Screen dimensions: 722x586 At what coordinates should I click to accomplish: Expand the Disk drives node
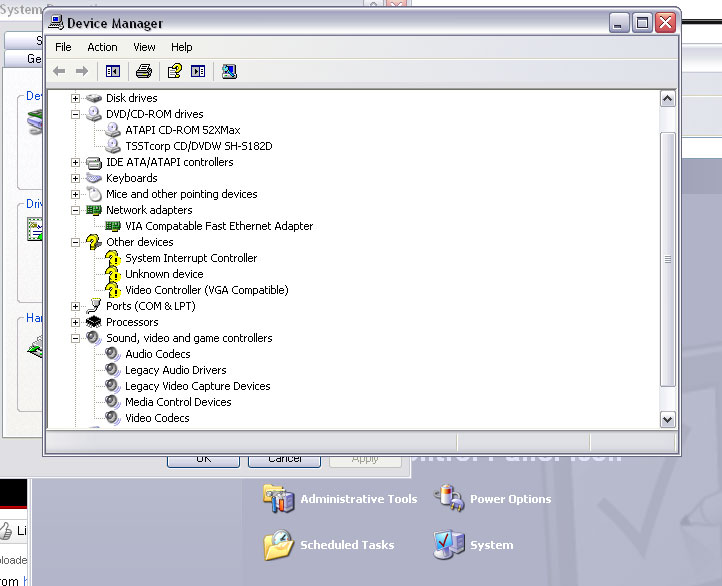(76, 98)
